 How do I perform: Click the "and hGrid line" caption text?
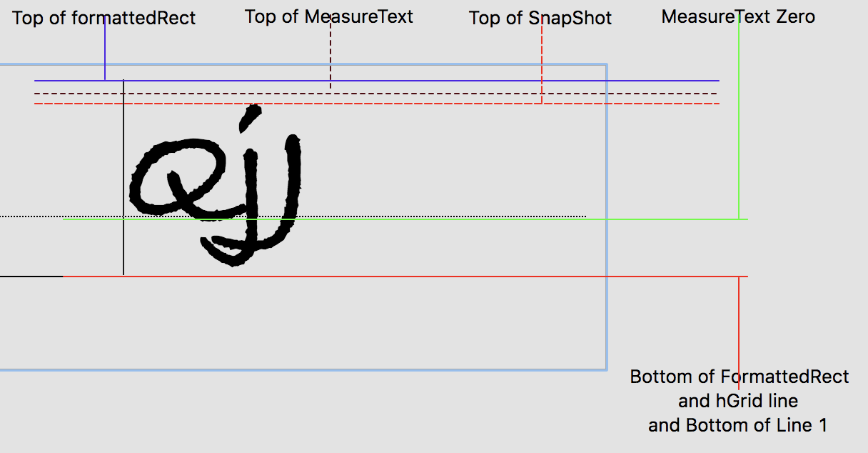tap(737, 401)
